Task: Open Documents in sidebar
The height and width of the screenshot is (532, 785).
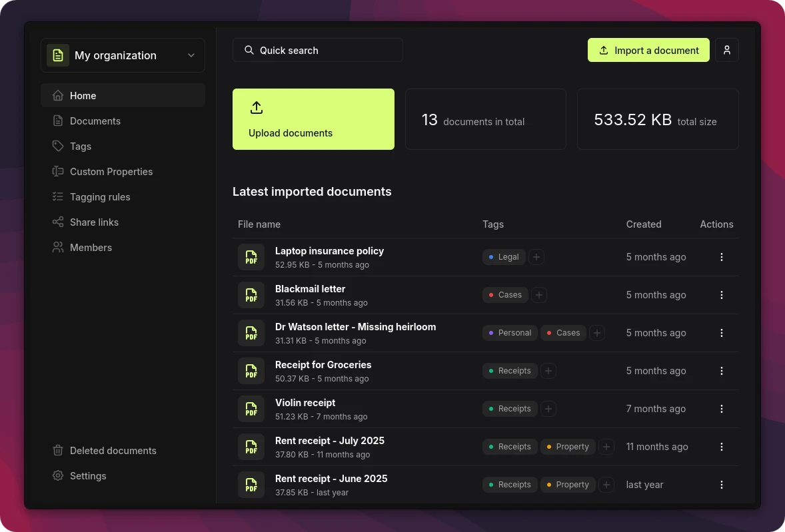Action: 123,121
